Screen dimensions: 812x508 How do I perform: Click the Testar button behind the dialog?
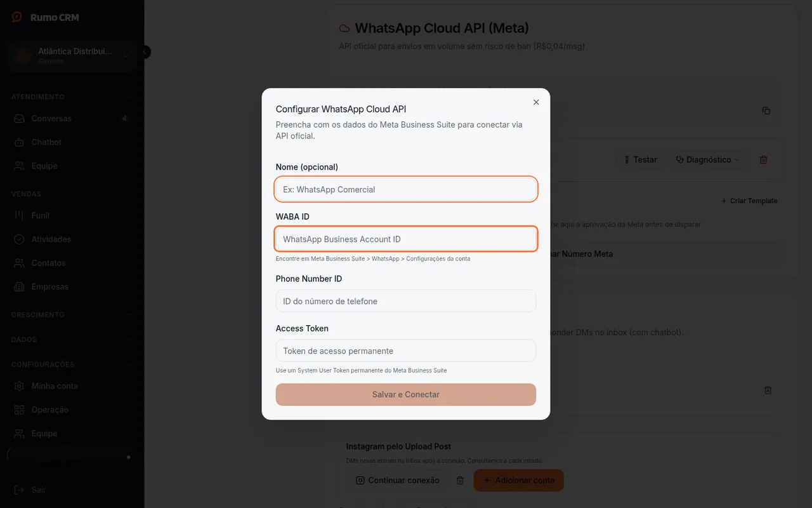(640, 159)
